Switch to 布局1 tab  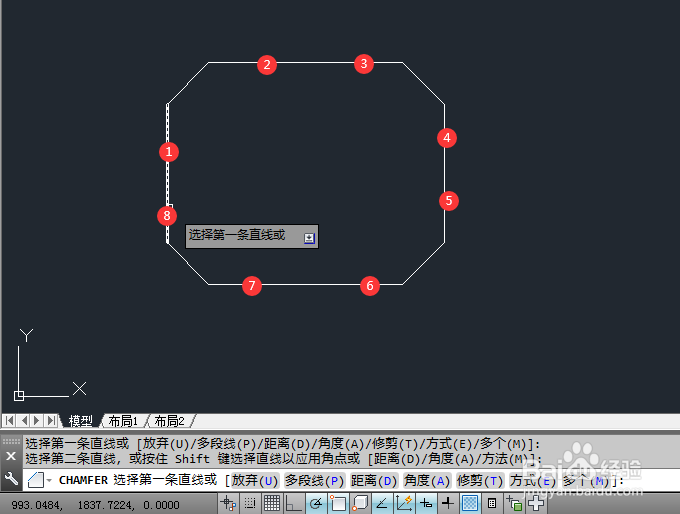123,421
